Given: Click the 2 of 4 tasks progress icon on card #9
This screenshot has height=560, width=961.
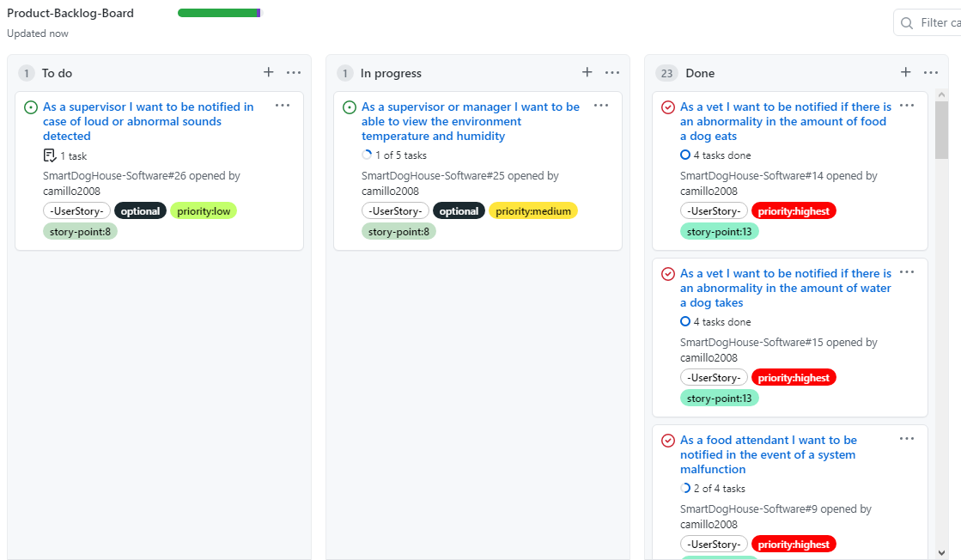Looking at the screenshot, I should pyautogui.click(x=685, y=488).
